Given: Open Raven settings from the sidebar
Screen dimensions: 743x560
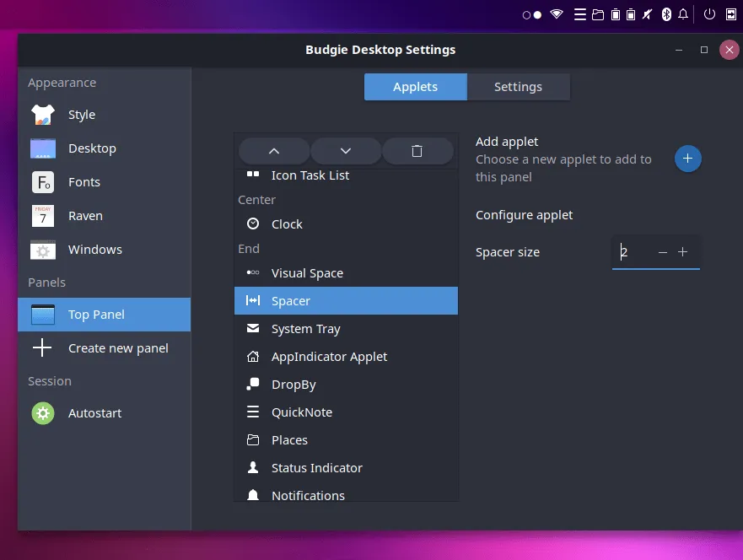Looking at the screenshot, I should 85,216.
